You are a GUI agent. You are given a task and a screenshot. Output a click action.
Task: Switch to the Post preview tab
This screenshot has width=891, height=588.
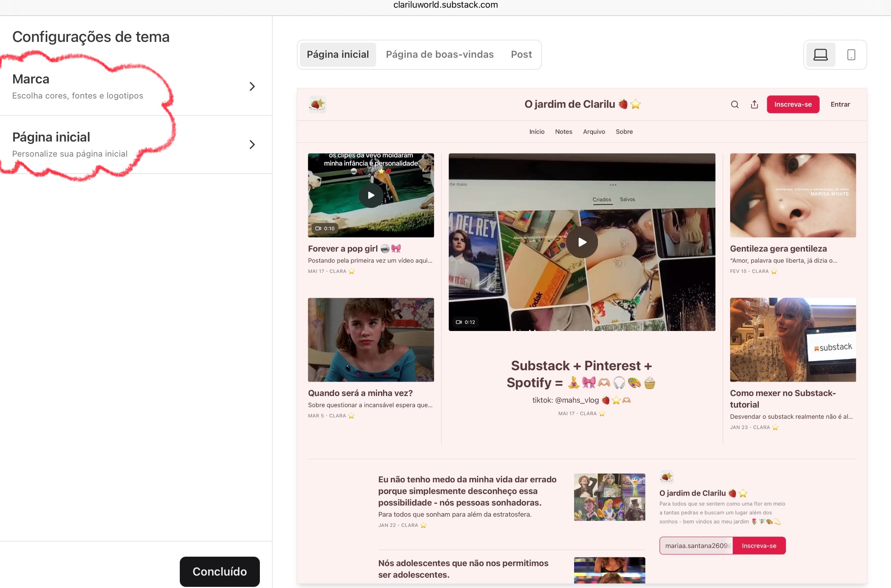click(x=521, y=55)
